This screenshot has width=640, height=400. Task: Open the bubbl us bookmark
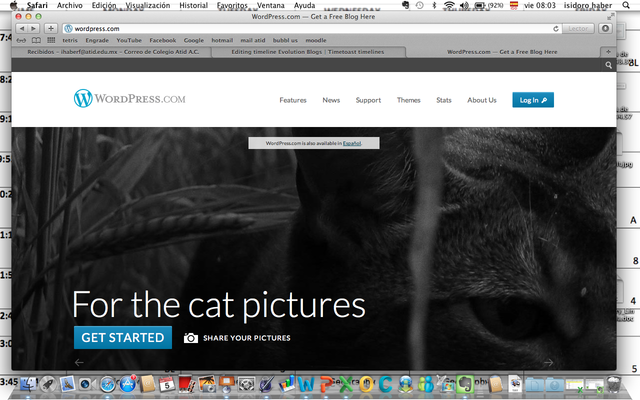[x=285, y=40]
